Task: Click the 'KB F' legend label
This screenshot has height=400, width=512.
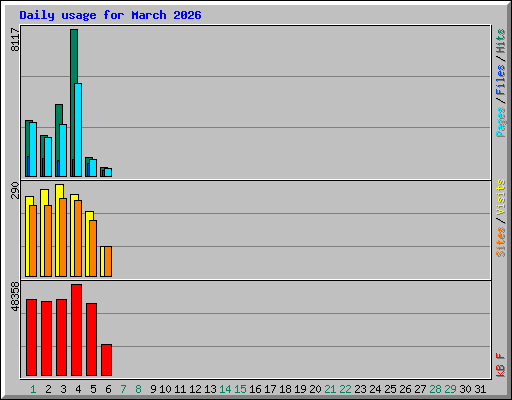Action: coord(500,365)
